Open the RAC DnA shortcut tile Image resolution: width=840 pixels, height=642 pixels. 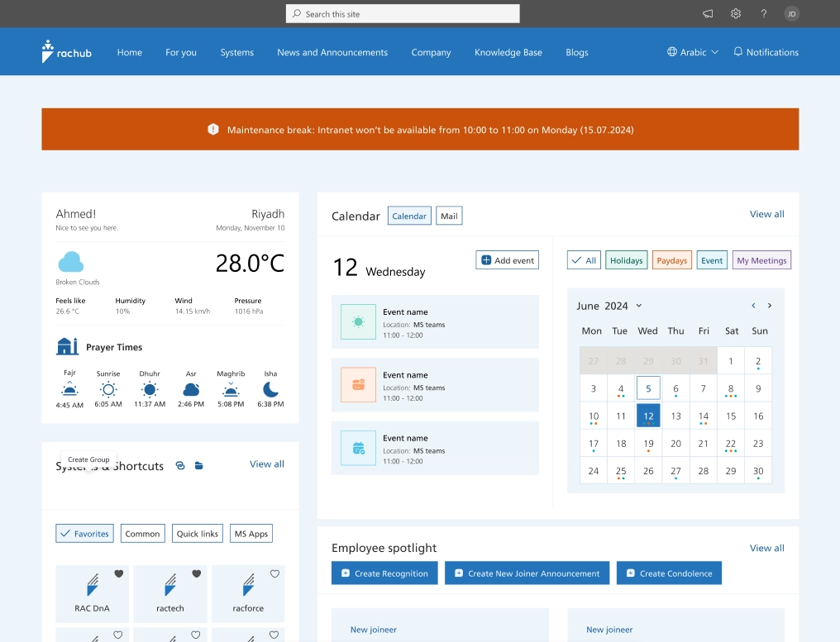92,594
